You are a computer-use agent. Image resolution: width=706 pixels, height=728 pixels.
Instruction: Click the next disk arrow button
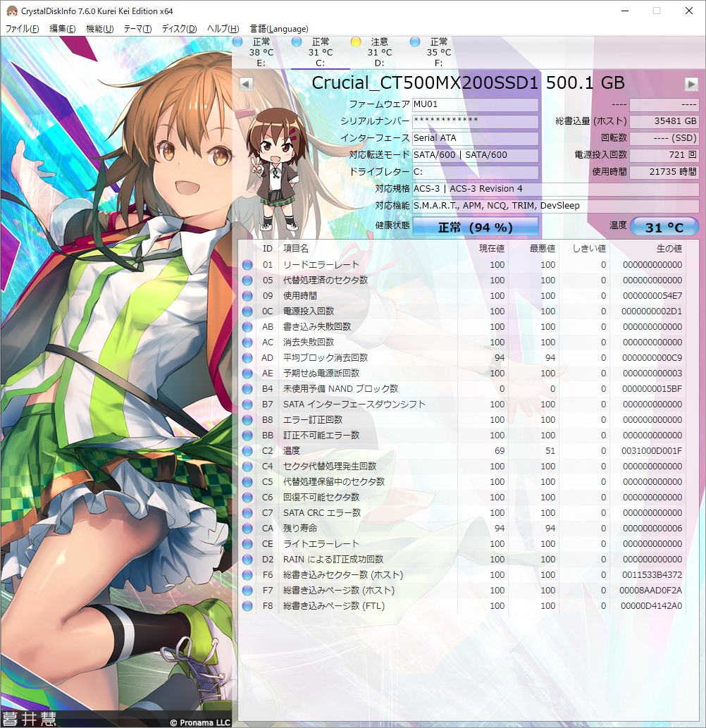[690, 84]
